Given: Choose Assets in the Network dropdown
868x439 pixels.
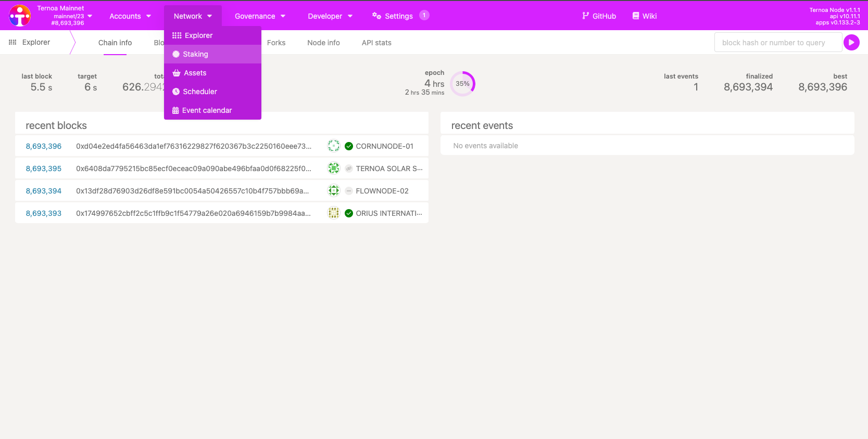Looking at the screenshot, I should [x=195, y=73].
